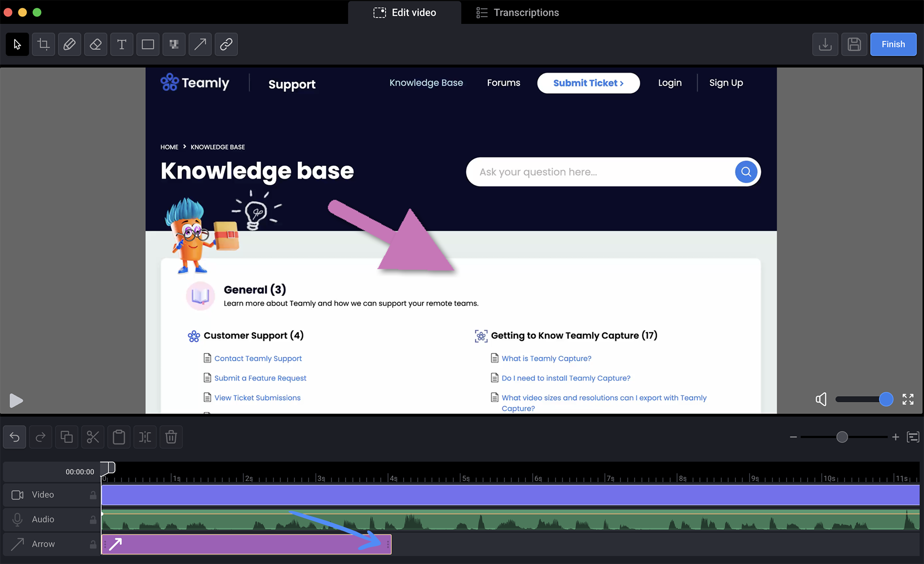
Task: Click the 00:00:00 timecode display
Action: pos(80,472)
